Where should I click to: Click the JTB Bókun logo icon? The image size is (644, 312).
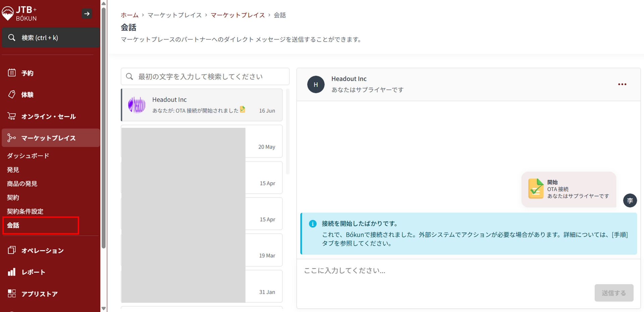click(x=8, y=13)
